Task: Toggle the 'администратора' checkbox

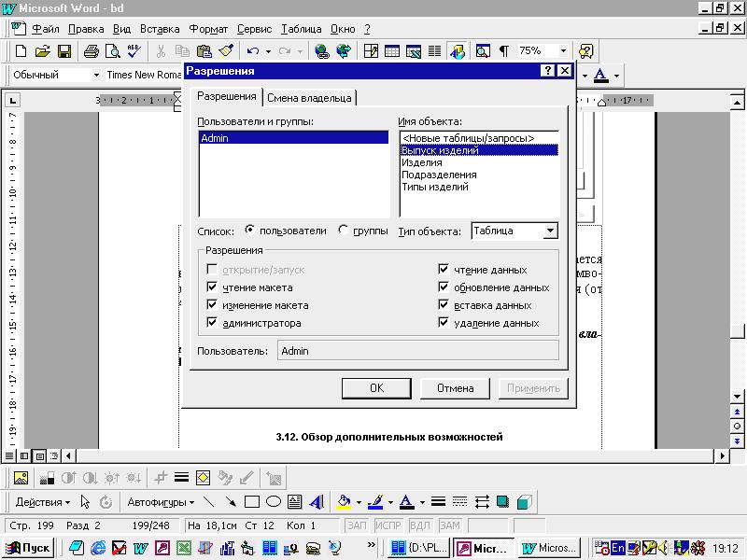Action: 212,322
